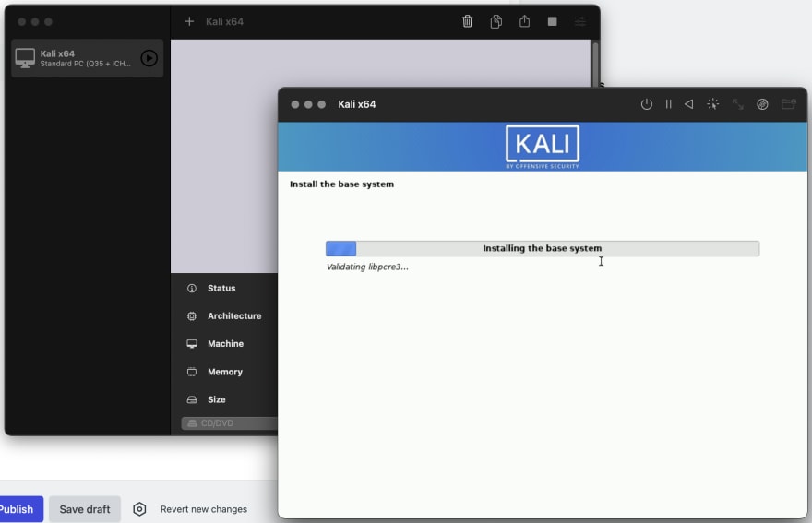This screenshot has width=812, height=523.
Task: Click the Save draft button
Action: pyautogui.click(x=85, y=509)
